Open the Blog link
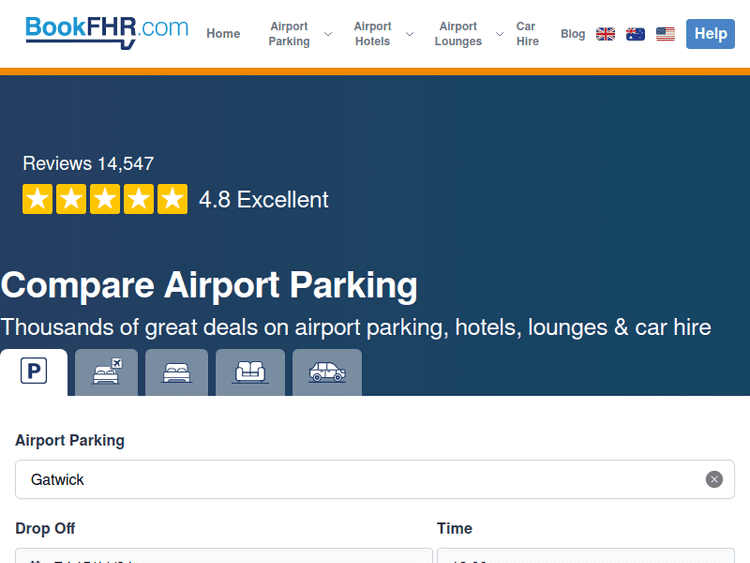 (x=573, y=34)
